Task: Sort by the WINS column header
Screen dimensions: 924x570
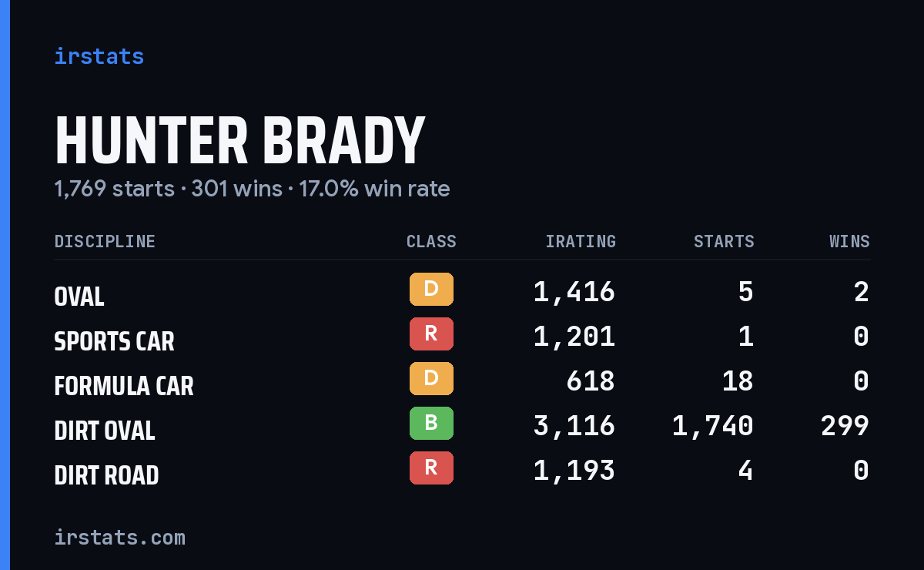Action: (x=849, y=242)
